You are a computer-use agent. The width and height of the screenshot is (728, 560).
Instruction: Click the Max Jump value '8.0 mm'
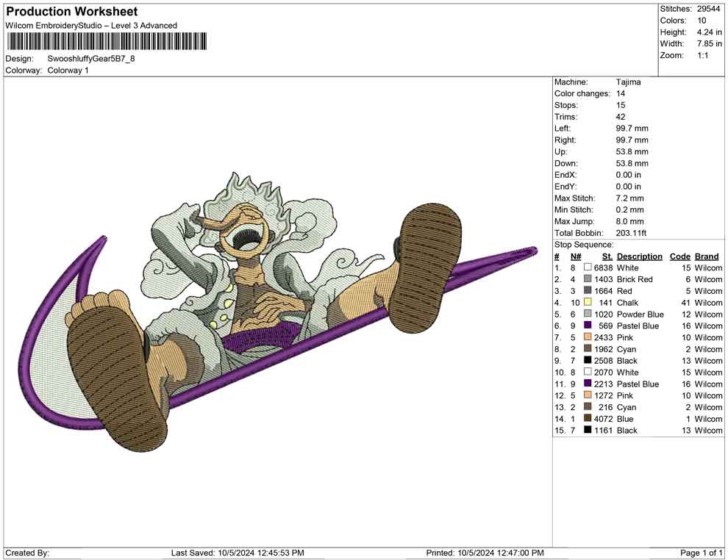[x=629, y=221]
